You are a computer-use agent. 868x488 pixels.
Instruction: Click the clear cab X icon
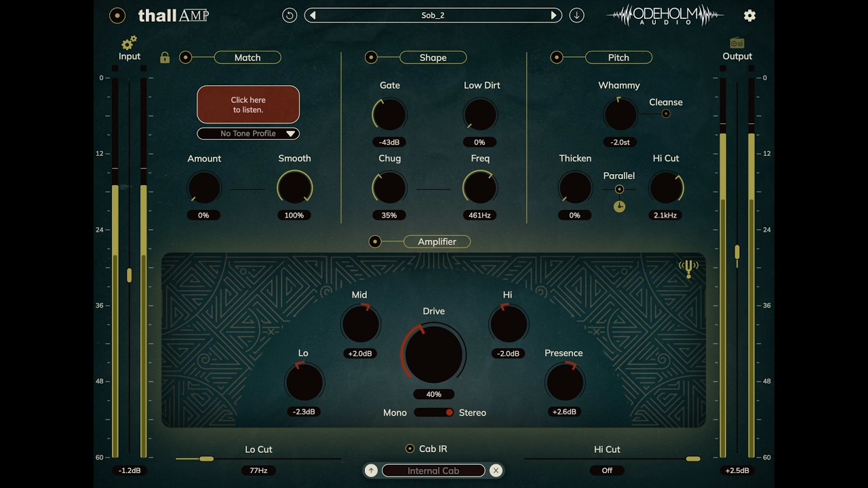click(x=496, y=470)
